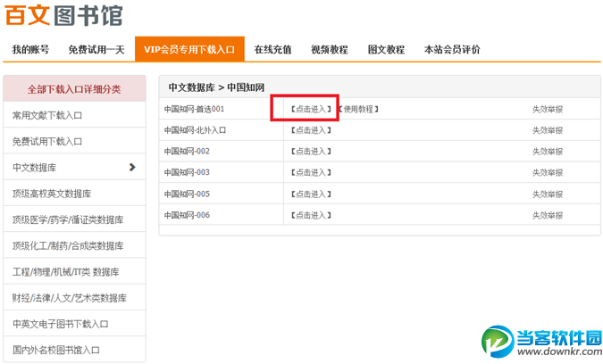Click 点击进入 for 中国知网-005
This screenshot has width=603, height=364.
(311, 194)
